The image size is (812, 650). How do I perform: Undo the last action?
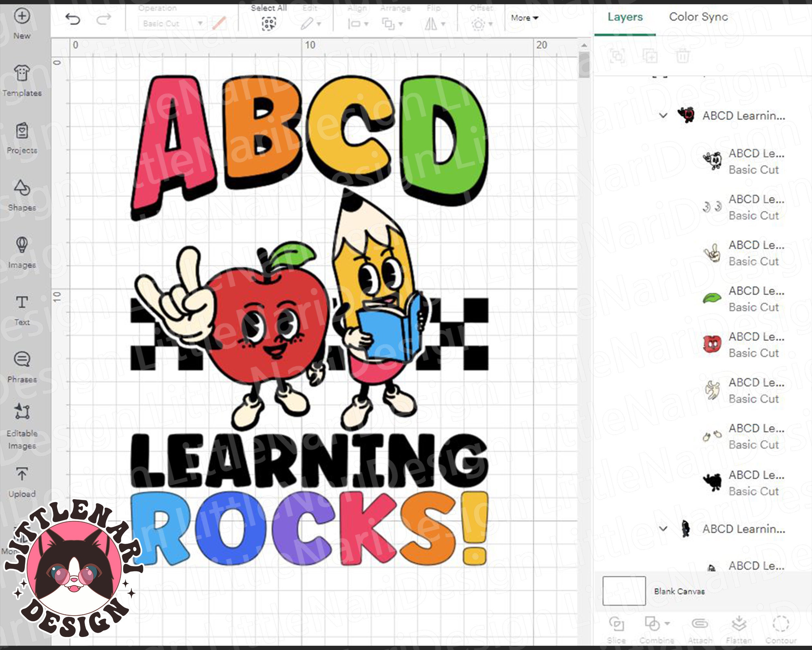(73, 19)
